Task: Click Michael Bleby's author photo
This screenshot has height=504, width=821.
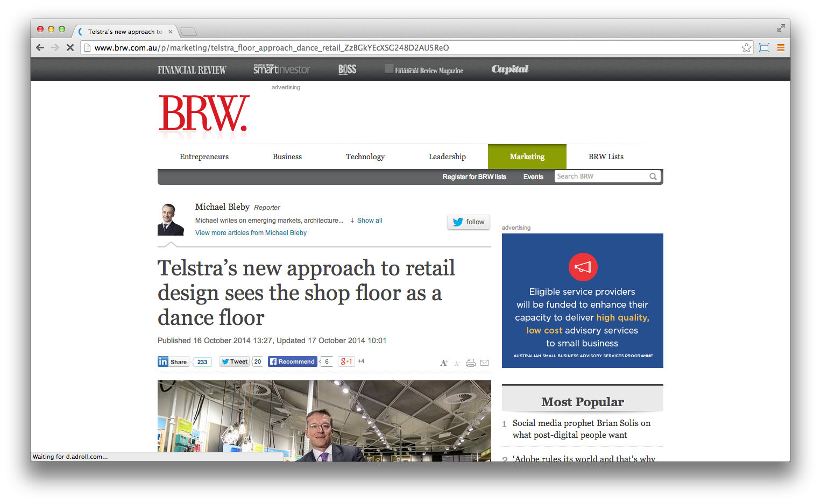Action: point(171,219)
